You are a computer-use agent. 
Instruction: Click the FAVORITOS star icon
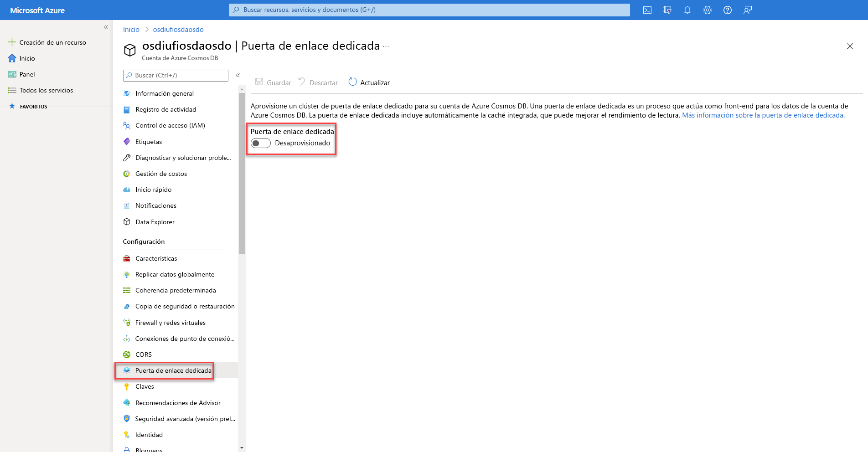click(12, 106)
